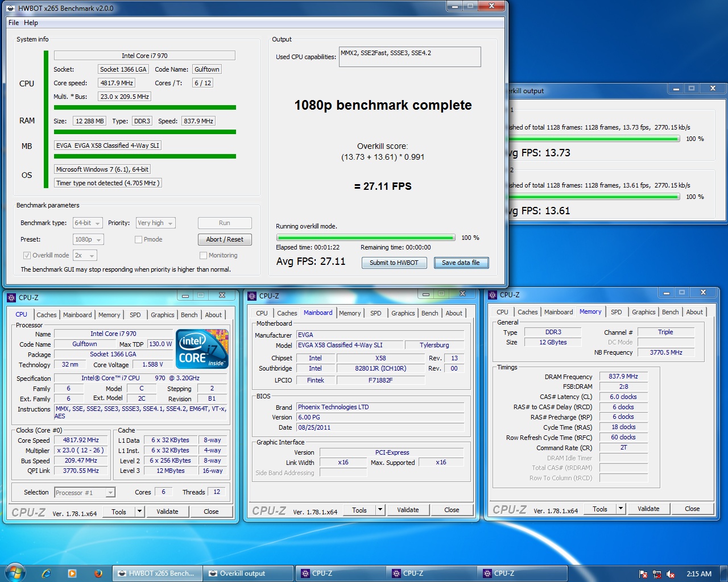Click the NB Frequency 3770.5 MHz value
Image resolution: width=728 pixels, height=582 pixels.
[x=666, y=352]
